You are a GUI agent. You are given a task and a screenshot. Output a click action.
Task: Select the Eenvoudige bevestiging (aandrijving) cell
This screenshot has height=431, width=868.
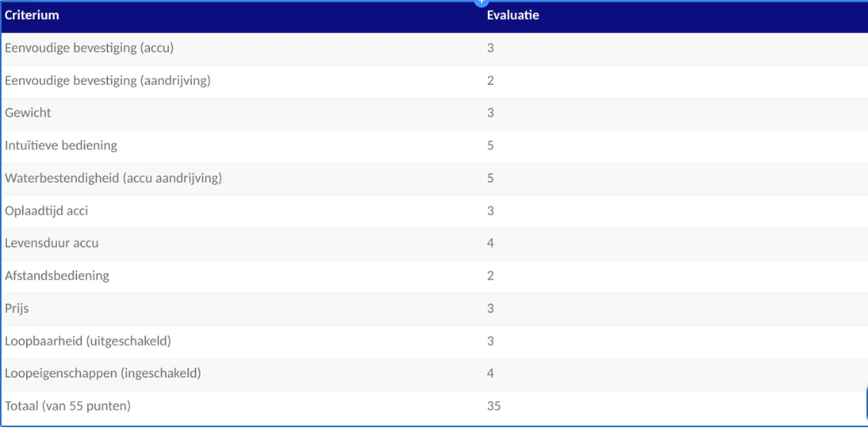107,80
